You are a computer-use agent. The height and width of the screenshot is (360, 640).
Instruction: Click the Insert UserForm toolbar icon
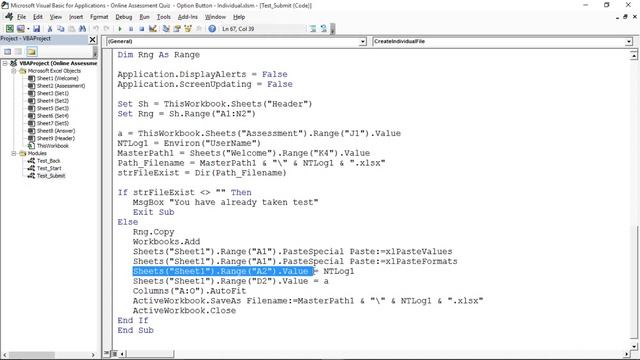pyautogui.click(x=20, y=29)
